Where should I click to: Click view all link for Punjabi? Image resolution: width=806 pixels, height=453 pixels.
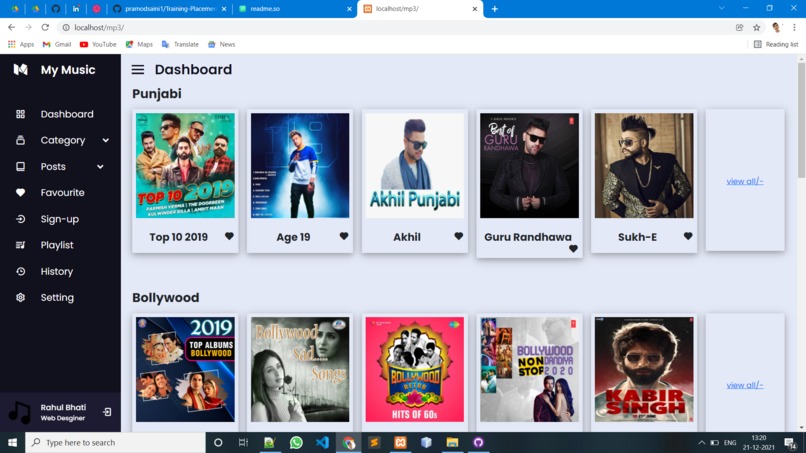745,181
